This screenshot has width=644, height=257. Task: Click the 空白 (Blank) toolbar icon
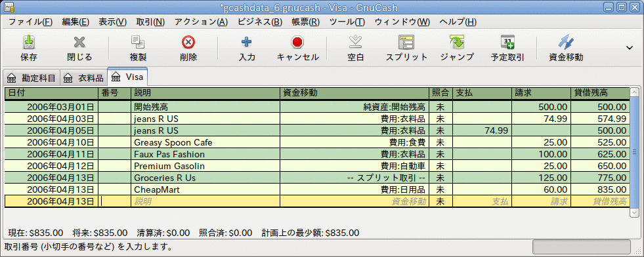(355, 42)
